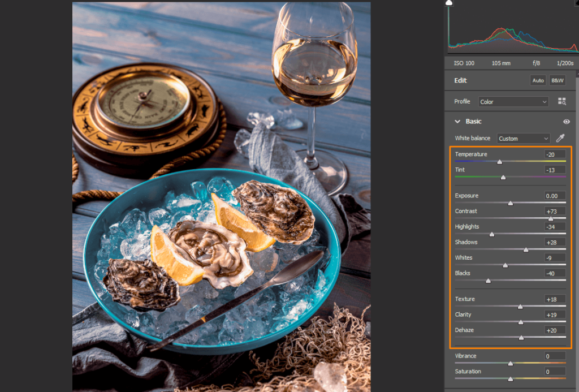Click the ISO 100 metadata label
The width and height of the screenshot is (579, 392).
pyautogui.click(x=463, y=63)
